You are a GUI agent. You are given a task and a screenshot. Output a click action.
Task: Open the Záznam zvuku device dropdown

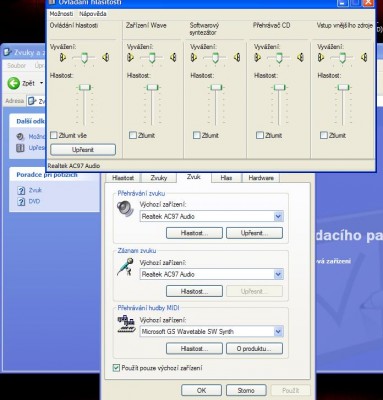click(x=278, y=274)
